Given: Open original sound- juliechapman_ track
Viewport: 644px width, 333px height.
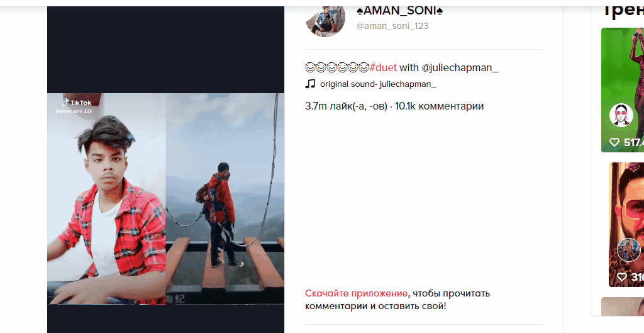Looking at the screenshot, I should coord(378,84).
